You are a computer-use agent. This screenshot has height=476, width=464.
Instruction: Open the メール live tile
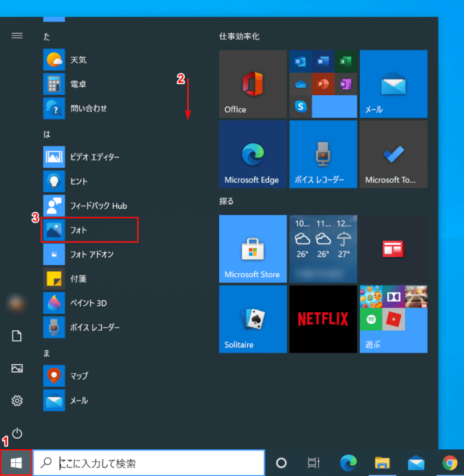pyautogui.click(x=394, y=84)
